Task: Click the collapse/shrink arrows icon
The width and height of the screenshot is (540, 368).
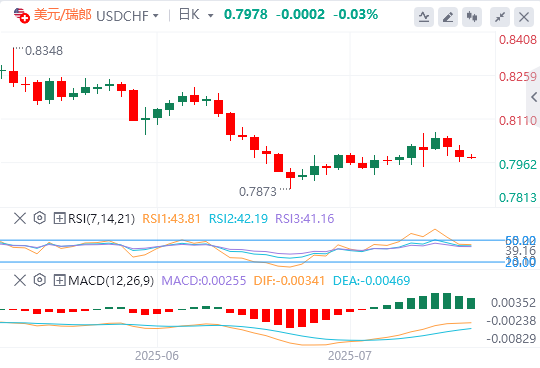Action: pos(500,17)
